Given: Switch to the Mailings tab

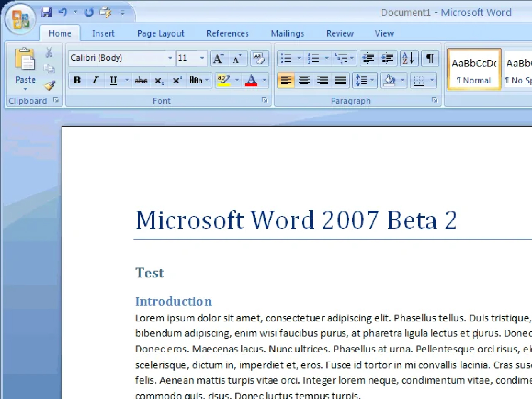Looking at the screenshot, I should [287, 33].
